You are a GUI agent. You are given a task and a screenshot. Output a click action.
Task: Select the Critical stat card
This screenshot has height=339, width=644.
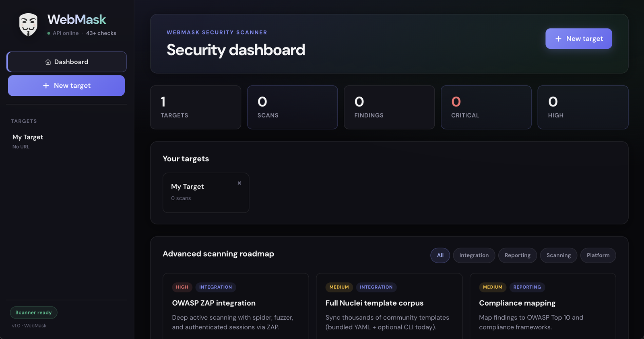coord(486,107)
